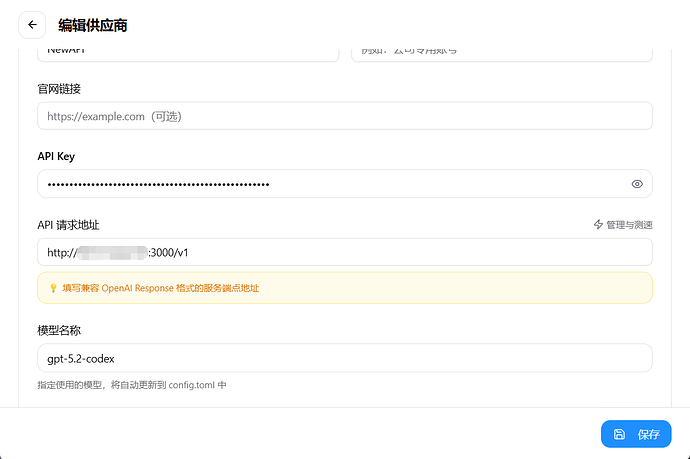Click the partially visible notes field at top right
This screenshot has width=690, height=459.
502,55
